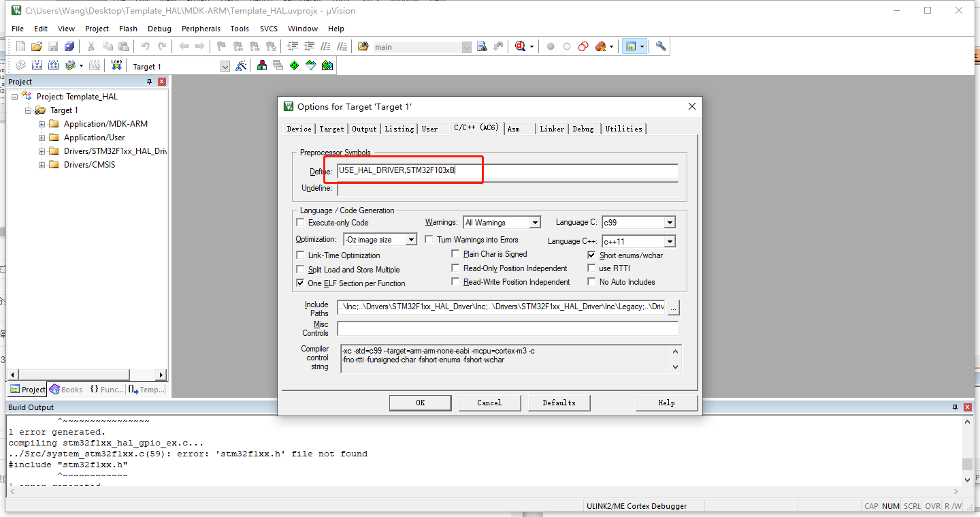Open Include Paths browse (...) button
Screen dimensions: 980x517
(673, 308)
